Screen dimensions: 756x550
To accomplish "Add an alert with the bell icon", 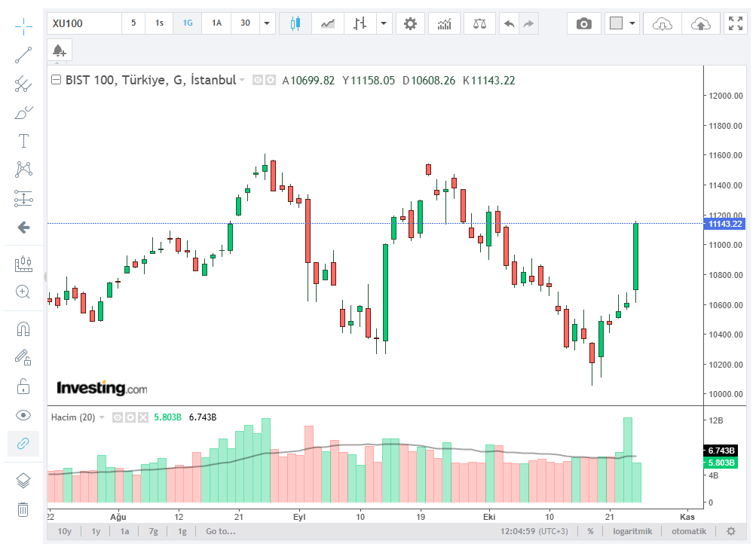I will click(x=60, y=51).
